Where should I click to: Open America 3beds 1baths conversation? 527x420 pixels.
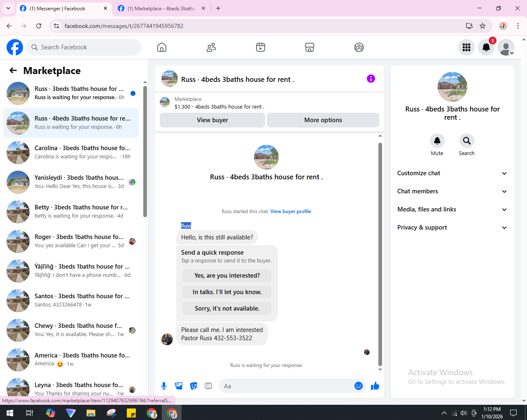[x=71, y=360]
